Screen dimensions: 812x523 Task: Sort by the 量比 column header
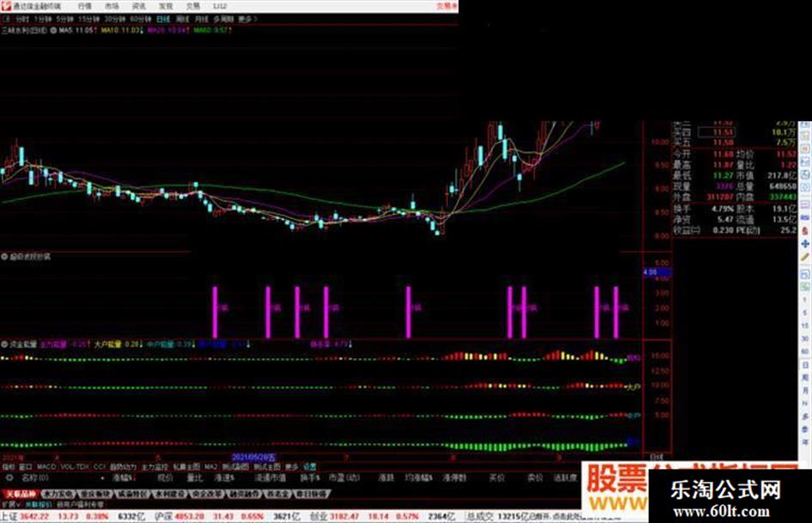(195, 478)
